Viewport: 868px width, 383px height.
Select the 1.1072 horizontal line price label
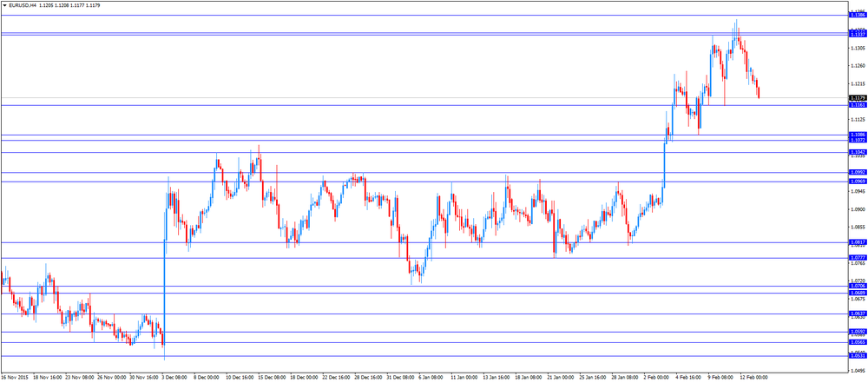pos(858,140)
